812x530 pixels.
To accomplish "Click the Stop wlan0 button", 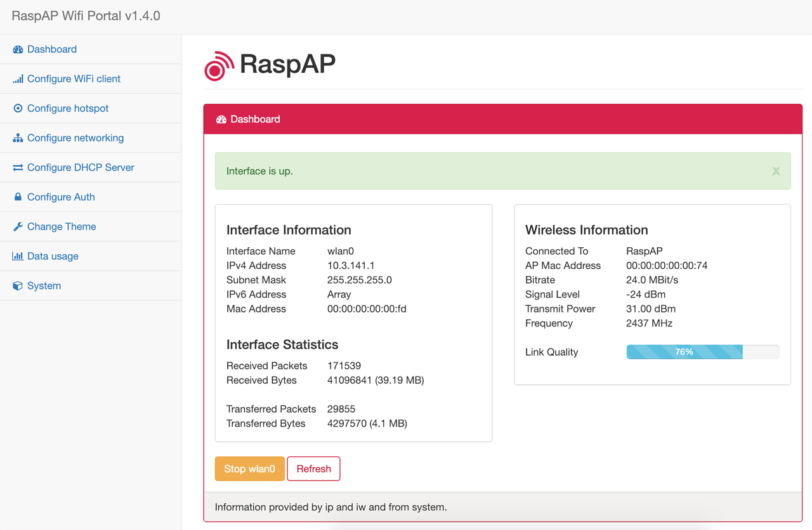I will [x=249, y=469].
